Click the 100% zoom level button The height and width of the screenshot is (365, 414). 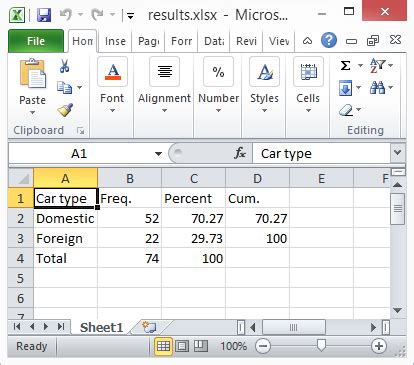click(233, 346)
